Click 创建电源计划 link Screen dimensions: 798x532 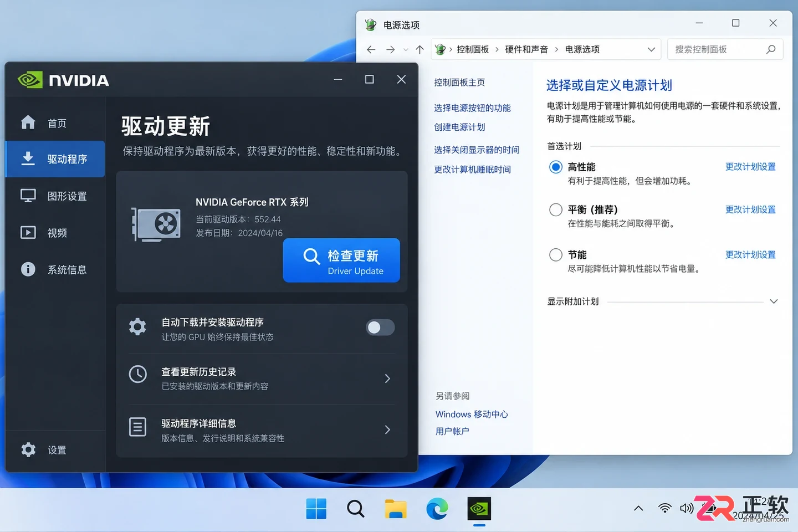[459, 127]
